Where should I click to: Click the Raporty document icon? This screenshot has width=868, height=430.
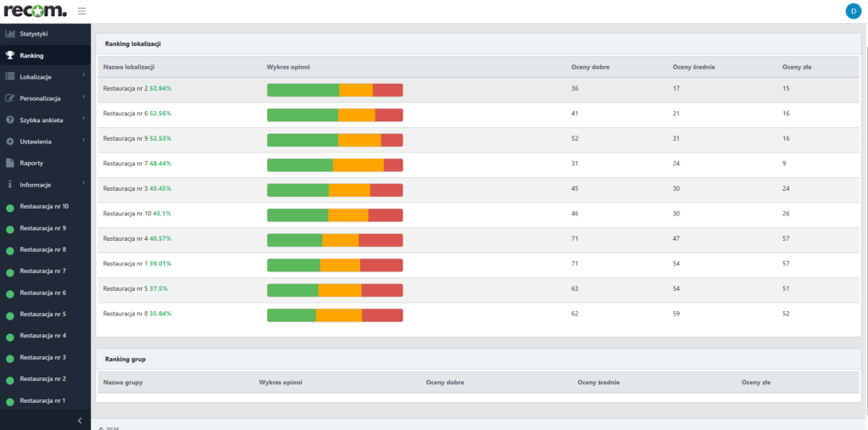coord(10,163)
